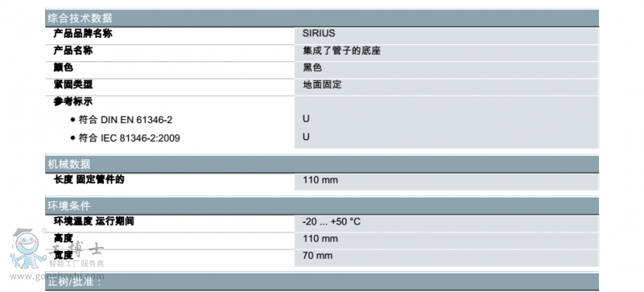Click the 产品品牌名称 row label
The image size is (644, 292).
pos(83,34)
